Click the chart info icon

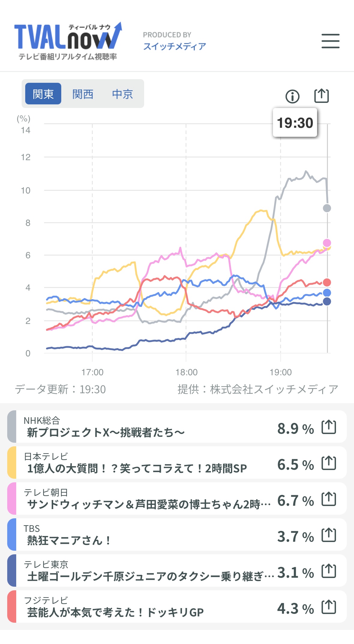[292, 96]
